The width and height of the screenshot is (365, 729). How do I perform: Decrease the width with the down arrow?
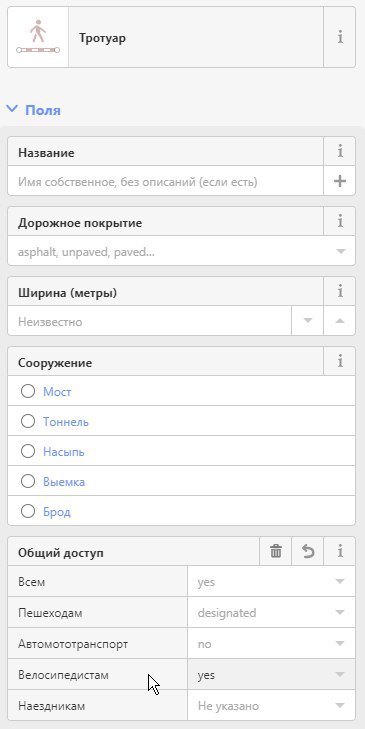click(307, 321)
